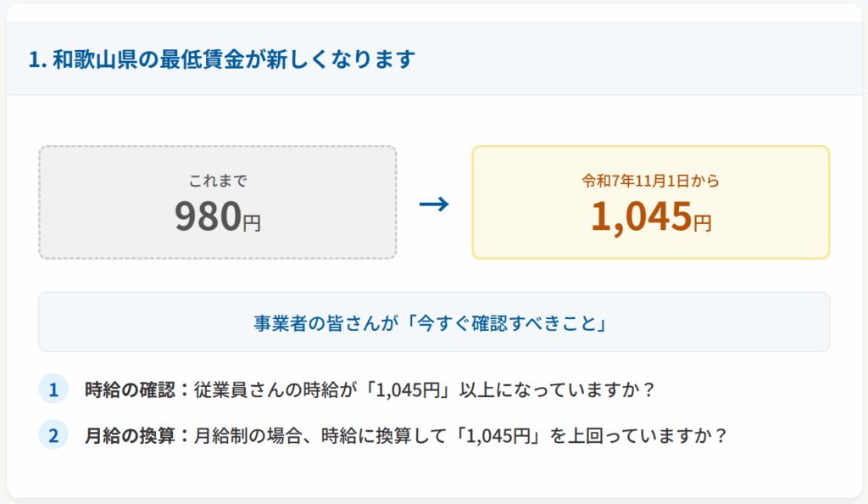This screenshot has height=504, width=868.
Task: Click the large orange 1,045 figure
Action: click(641, 216)
